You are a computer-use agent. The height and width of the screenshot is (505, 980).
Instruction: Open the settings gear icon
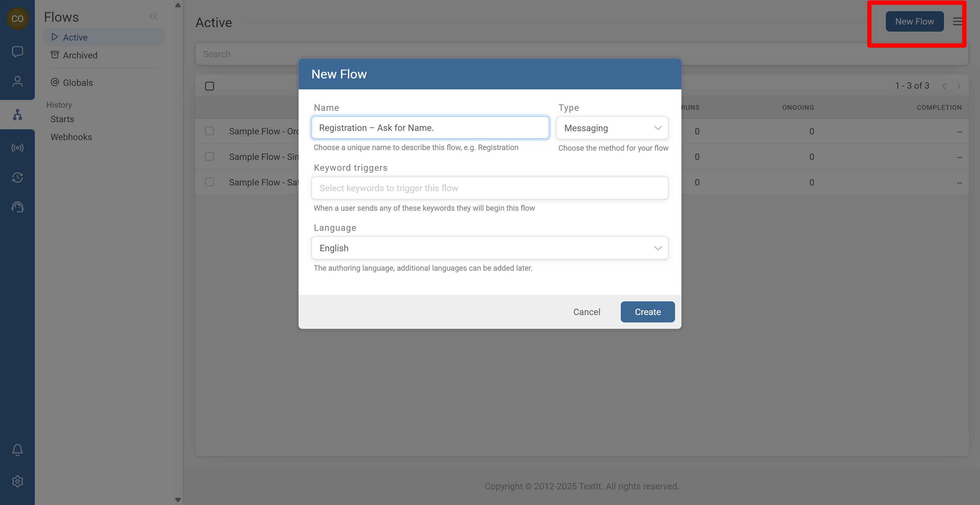tap(17, 481)
